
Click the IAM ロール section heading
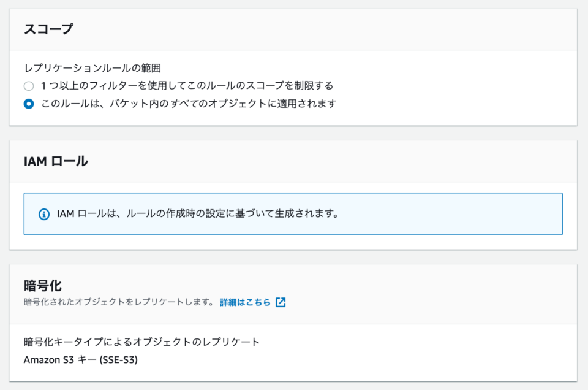(x=56, y=161)
